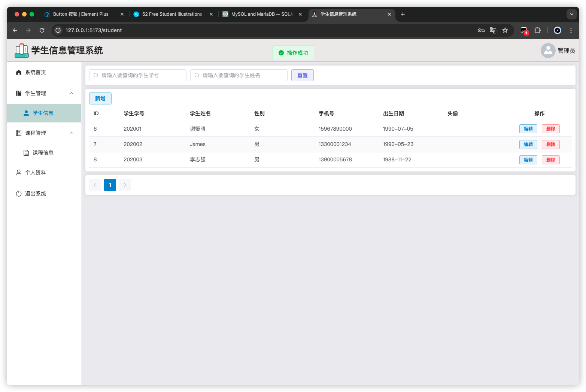Click the browser forward arrow

28,30
